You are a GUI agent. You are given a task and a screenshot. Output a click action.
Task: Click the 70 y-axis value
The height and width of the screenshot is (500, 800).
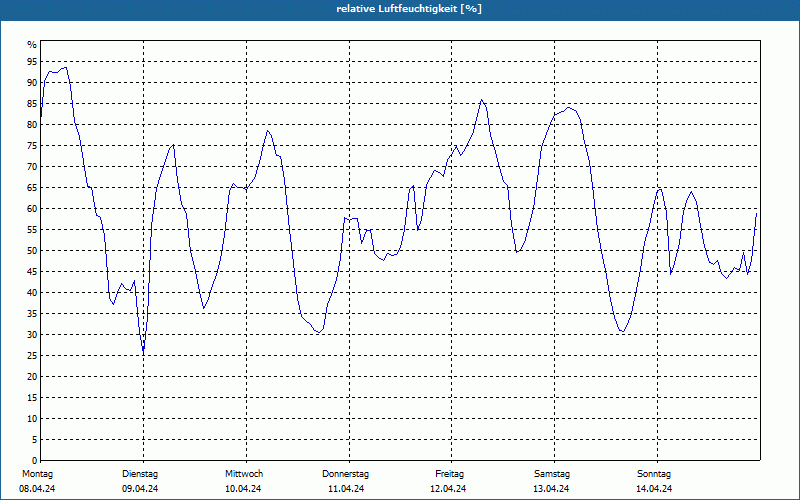point(32,167)
